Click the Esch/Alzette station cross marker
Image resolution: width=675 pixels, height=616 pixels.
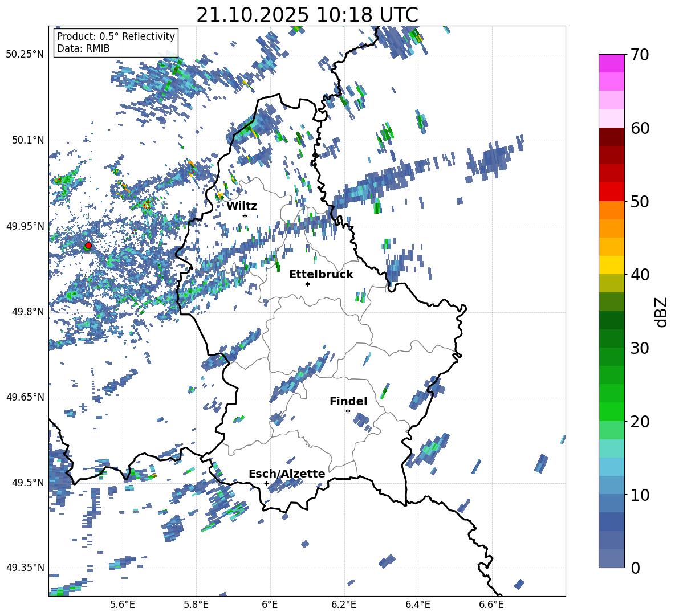[x=266, y=483]
